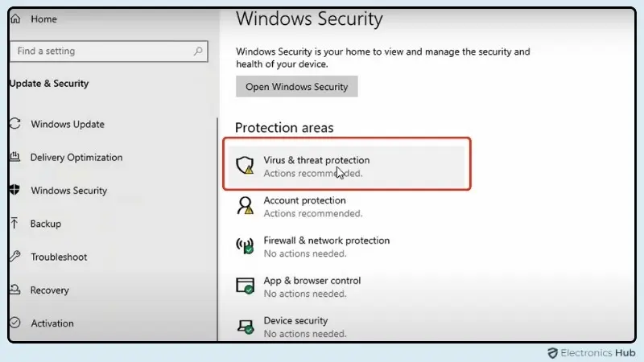
Task: Click the Troubleshoot wrench icon
Action: click(14, 257)
